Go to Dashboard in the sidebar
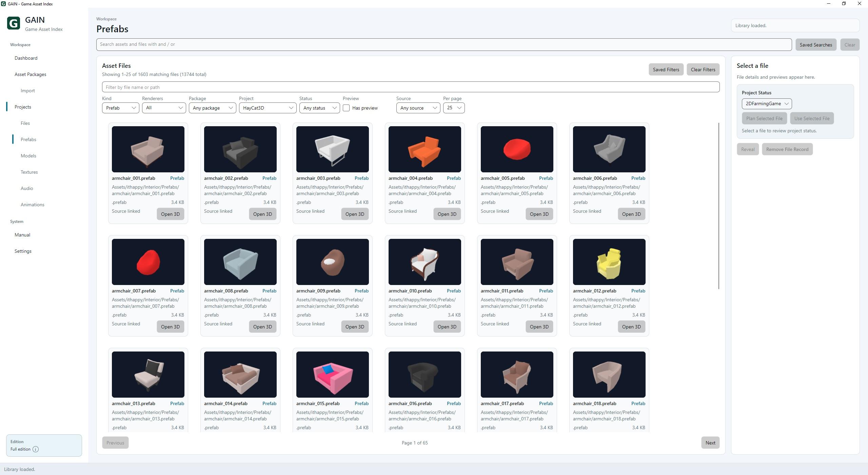Image resolution: width=868 pixels, height=475 pixels. click(26, 58)
